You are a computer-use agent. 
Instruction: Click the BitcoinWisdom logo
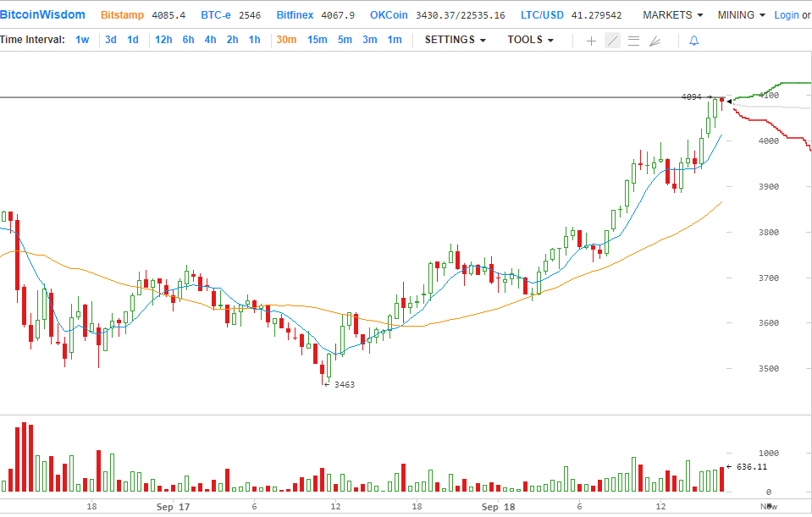coord(43,15)
